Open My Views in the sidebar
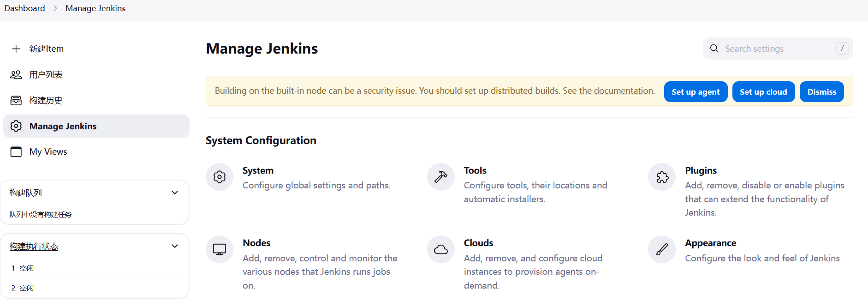868x308 pixels. pyautogui.click(x=96, y=152)
